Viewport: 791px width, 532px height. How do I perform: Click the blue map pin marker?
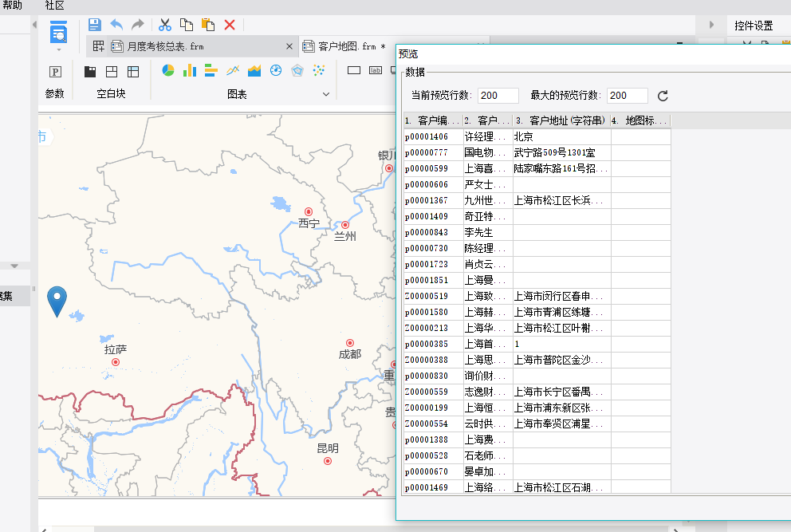(x=57, y=301)
